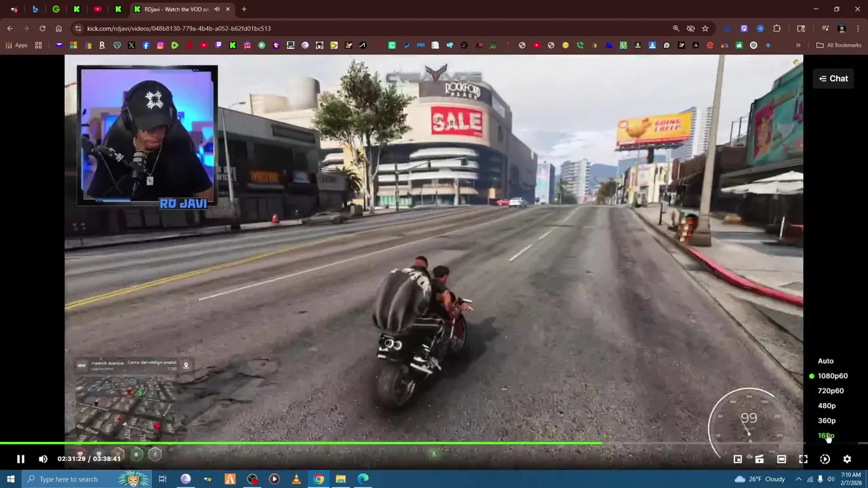The width and height of the screenshot is (868, 488).
Task: Click the taskbar search box
Action: click(x=88, y=479)
